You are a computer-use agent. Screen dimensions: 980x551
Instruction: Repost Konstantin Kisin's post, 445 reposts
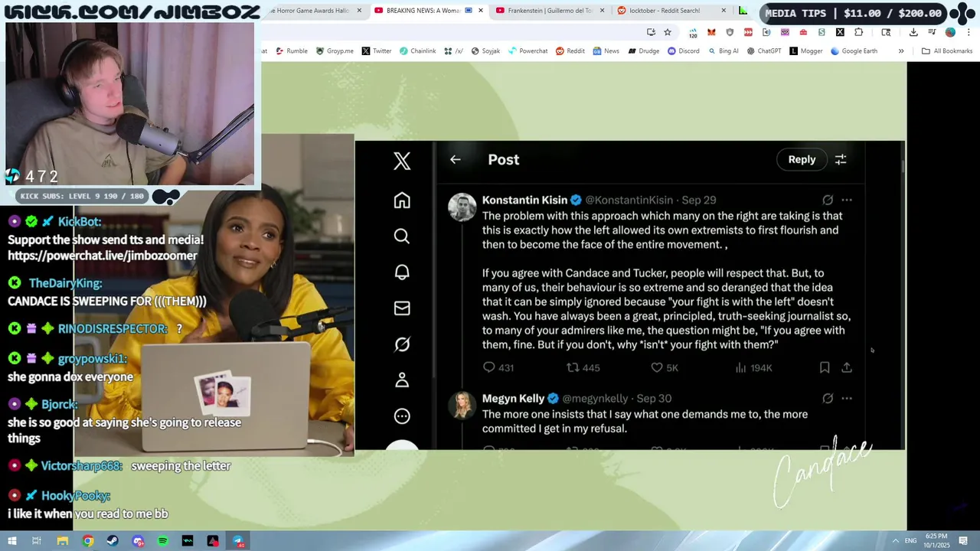click(x=583, y=367)
